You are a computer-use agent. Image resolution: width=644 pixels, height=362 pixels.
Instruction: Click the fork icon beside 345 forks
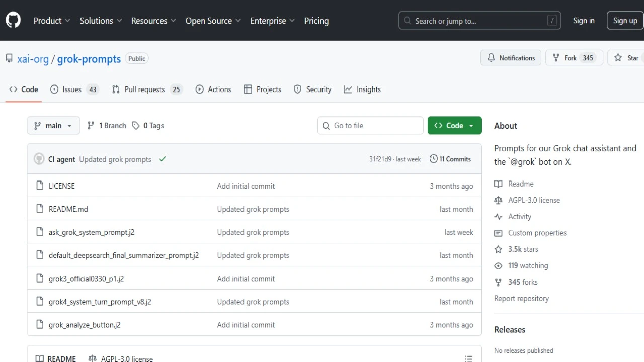click(498, 282)
